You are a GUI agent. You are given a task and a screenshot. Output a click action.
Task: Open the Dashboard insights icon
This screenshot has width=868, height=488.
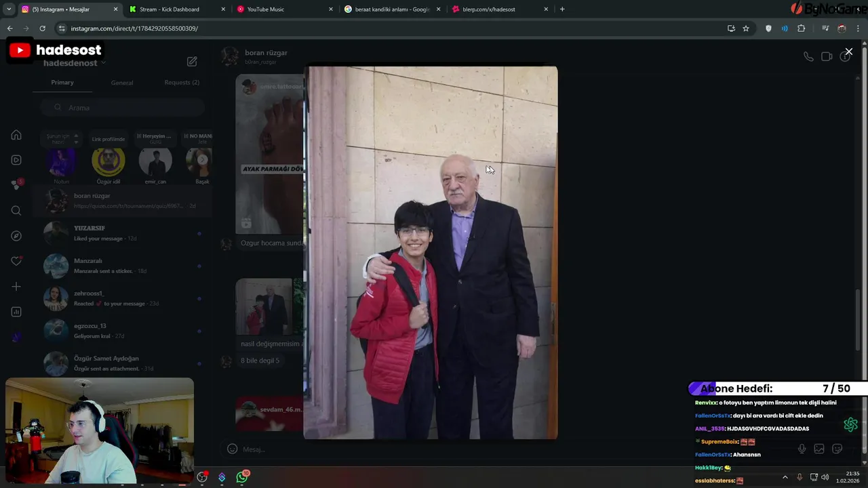coord(16,312)
